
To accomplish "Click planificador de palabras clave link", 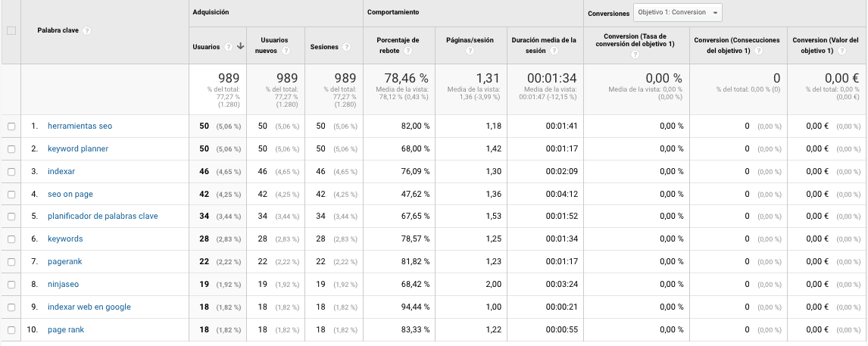I will 102,217.
